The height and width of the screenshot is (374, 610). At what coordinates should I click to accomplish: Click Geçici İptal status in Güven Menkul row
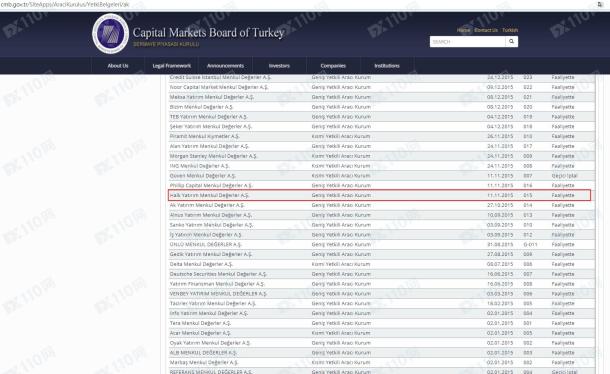coord(564,176)
